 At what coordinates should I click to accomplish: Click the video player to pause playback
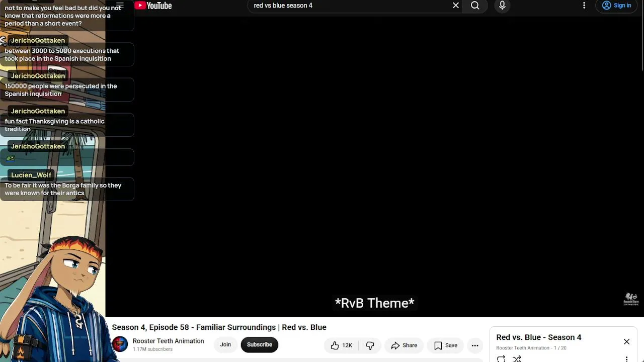[374, 166]
